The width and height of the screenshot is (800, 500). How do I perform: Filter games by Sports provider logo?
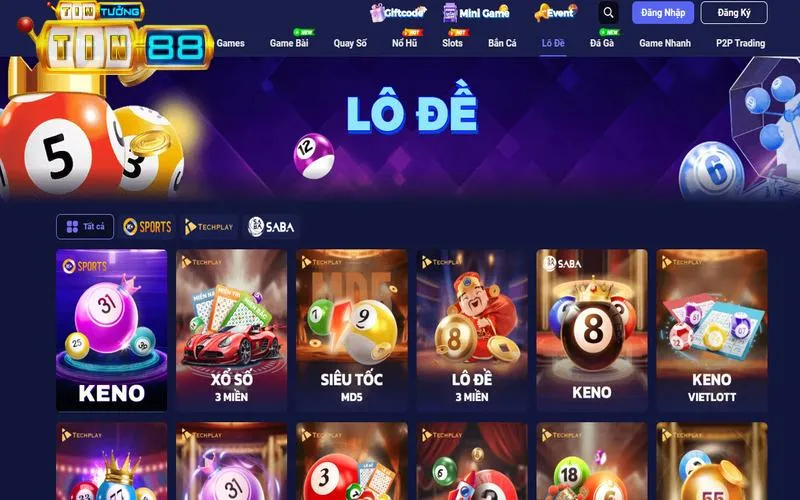tap(147, 227)
